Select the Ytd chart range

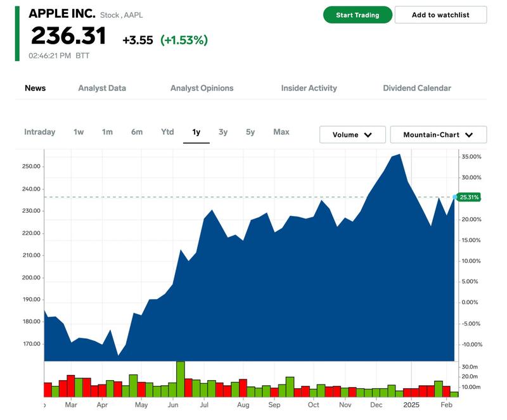pyautogui.click(x=167, y=132)
